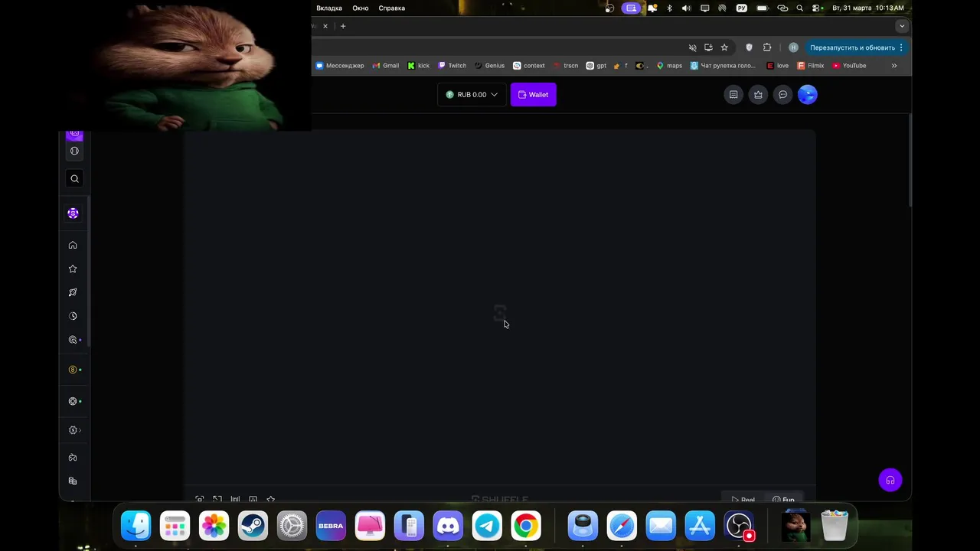Expand the tab search chevron
Viewport: 980px width, 551px height.
pyautogui.click(x=902, y=26)
